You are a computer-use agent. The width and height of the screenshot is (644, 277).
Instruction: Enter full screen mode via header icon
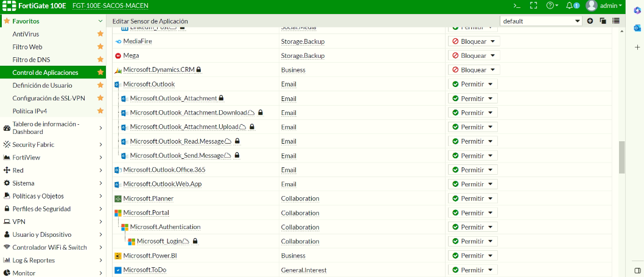click(533, 5)
